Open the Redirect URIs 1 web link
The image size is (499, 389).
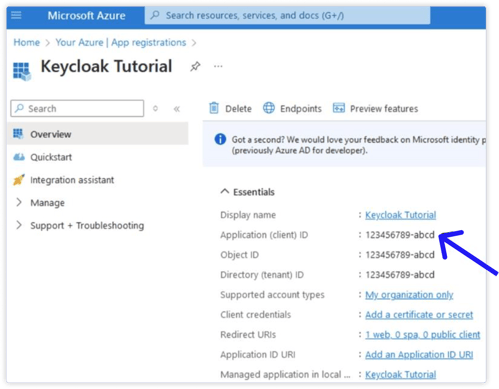(x=423, y=335)
